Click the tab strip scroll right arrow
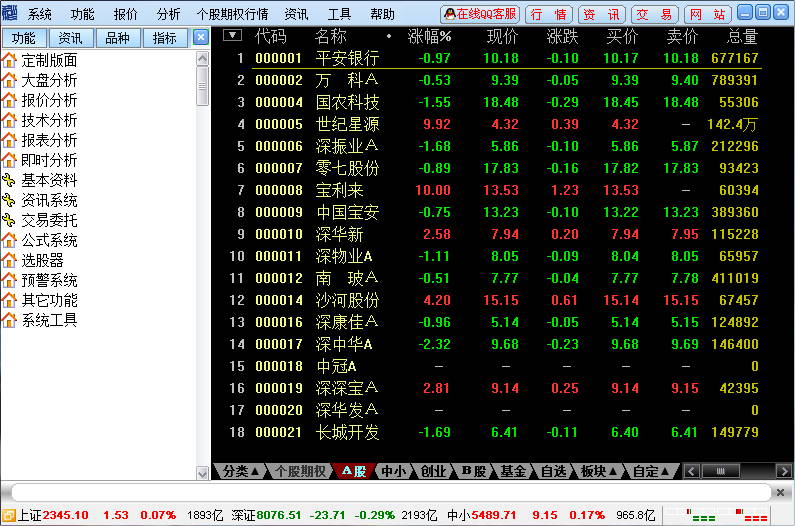Screen dimensions: 795x526 coord(783,471)
